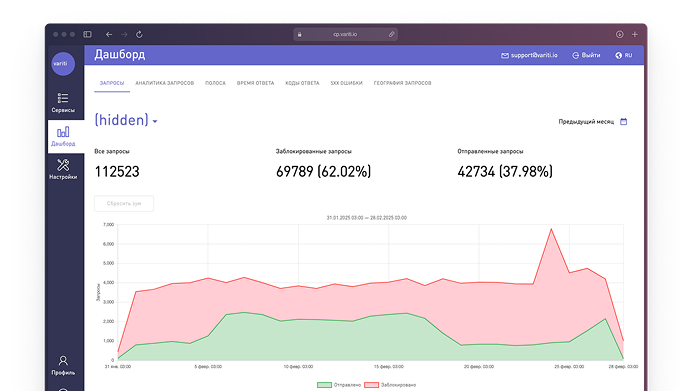The width and height of the screenshot is (693, 391).
Task: Click the cp.variti.io address bar
Action: click(346, 34)
